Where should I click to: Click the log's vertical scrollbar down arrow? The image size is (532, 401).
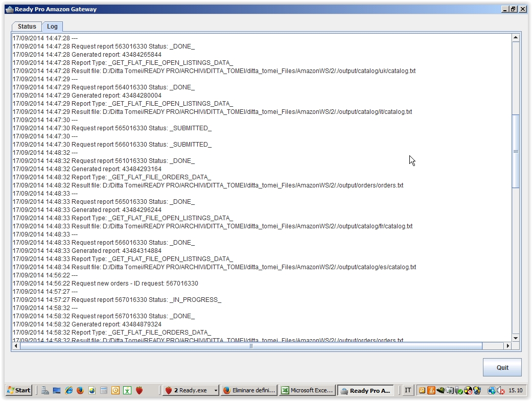coord(516,338)
